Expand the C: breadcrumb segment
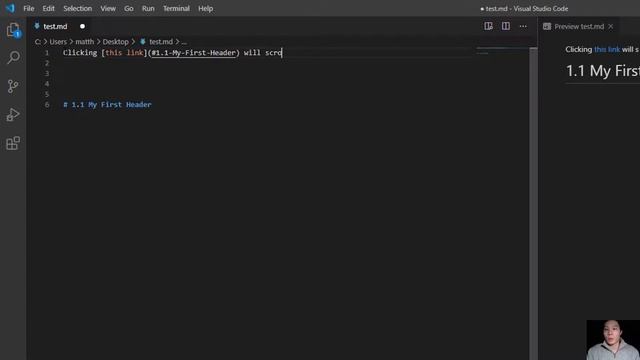Viewport: 640px width, 360px height. 38,42
